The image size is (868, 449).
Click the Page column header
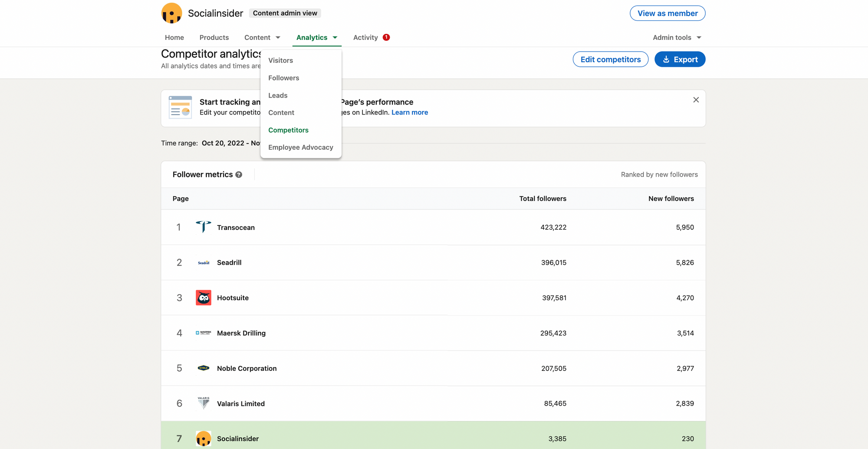pos(181,198)
